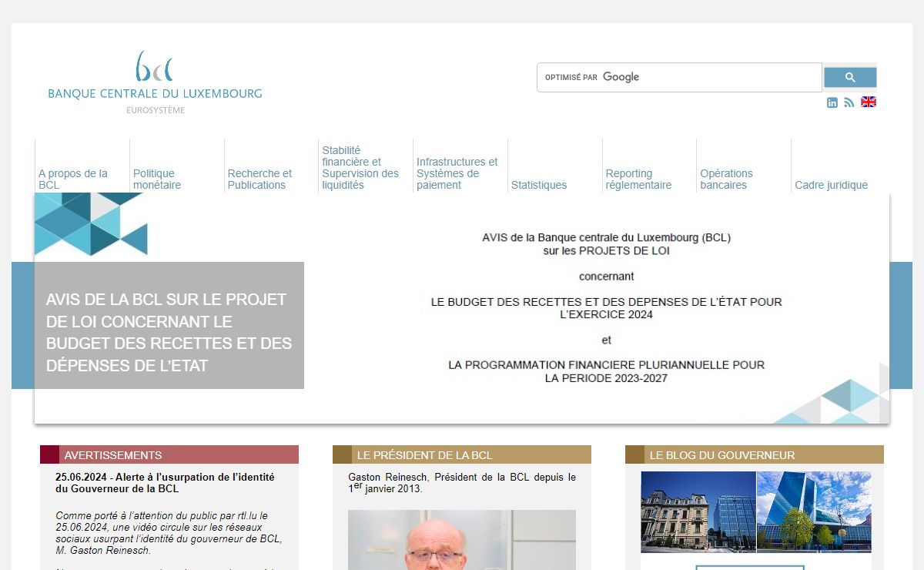
Task: Open "Infrastructures et Systèmes de paiement" menu
Action: pos(460,173)
